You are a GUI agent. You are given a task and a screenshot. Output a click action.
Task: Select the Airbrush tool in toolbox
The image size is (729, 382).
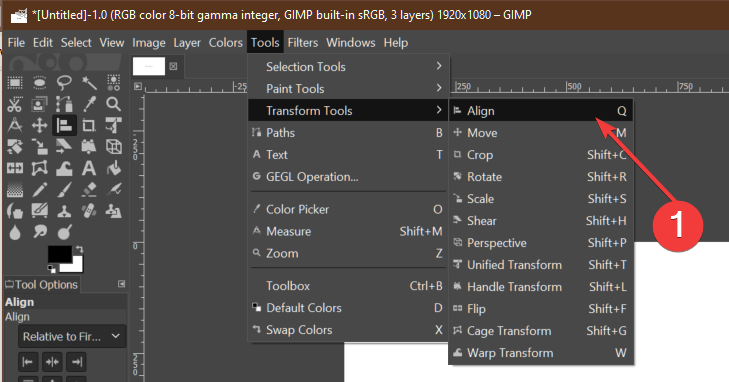pyautogui.click(x=113, y=190)
